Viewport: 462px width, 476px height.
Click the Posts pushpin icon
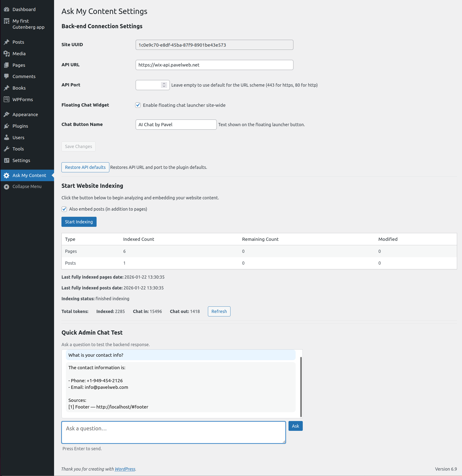click(7, 42)
